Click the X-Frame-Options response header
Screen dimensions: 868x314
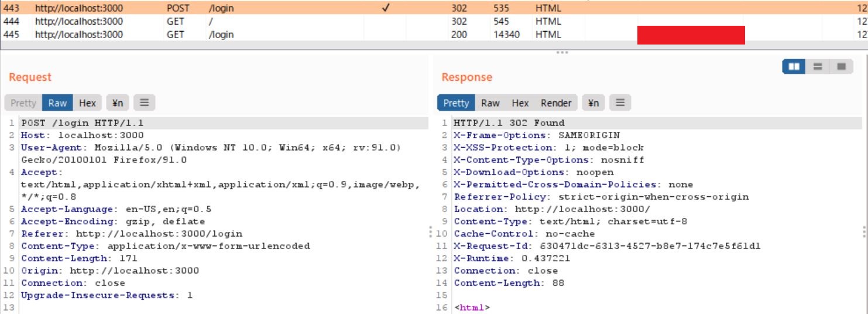coord(537,135)
